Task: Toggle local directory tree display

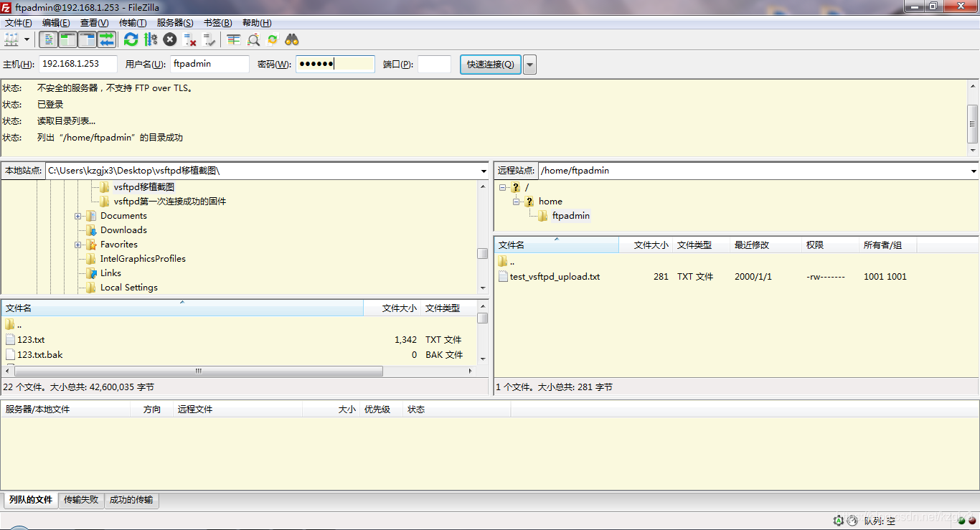Action: [68, 39]
